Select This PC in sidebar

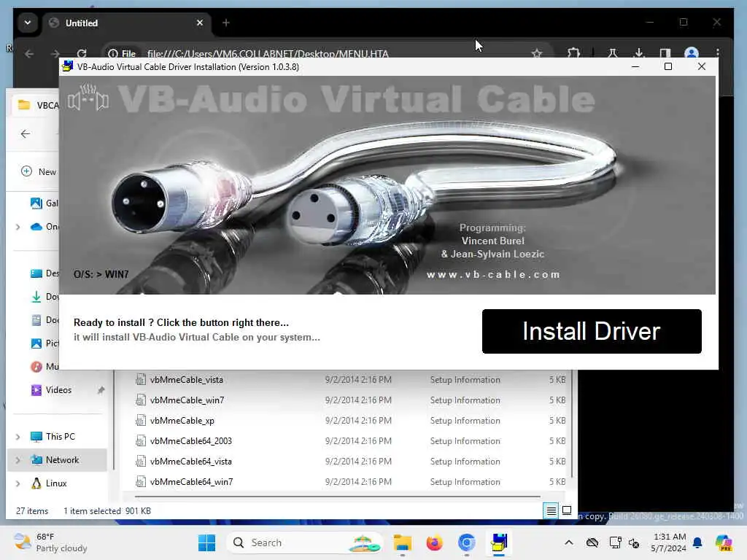[53, 436]
